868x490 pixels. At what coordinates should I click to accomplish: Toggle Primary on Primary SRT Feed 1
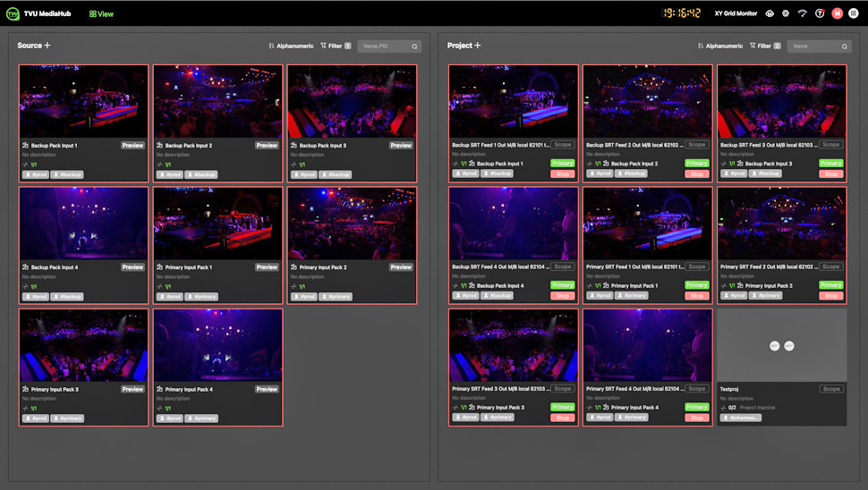click(x=697, y=285)
